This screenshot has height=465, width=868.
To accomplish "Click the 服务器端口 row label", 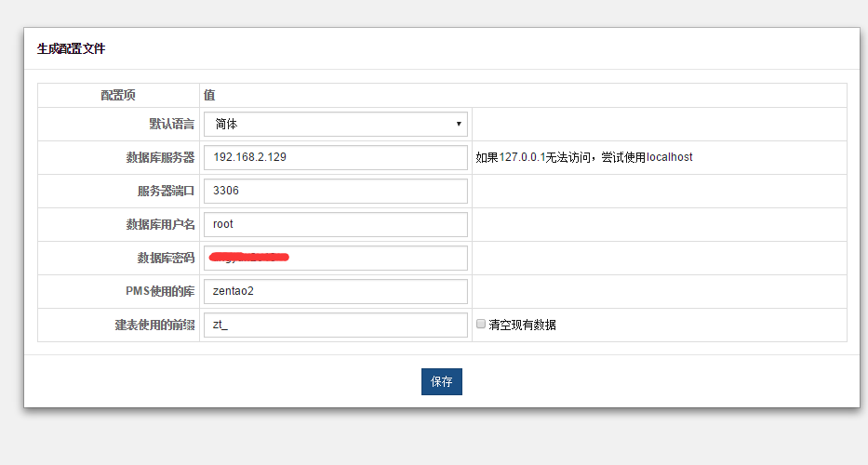I will (166, 191).
